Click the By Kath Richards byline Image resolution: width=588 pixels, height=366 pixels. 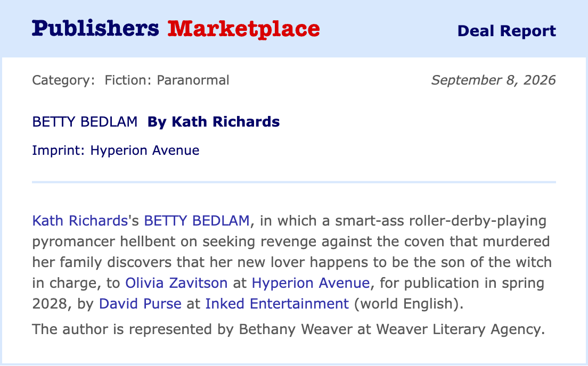click(214, 122)
